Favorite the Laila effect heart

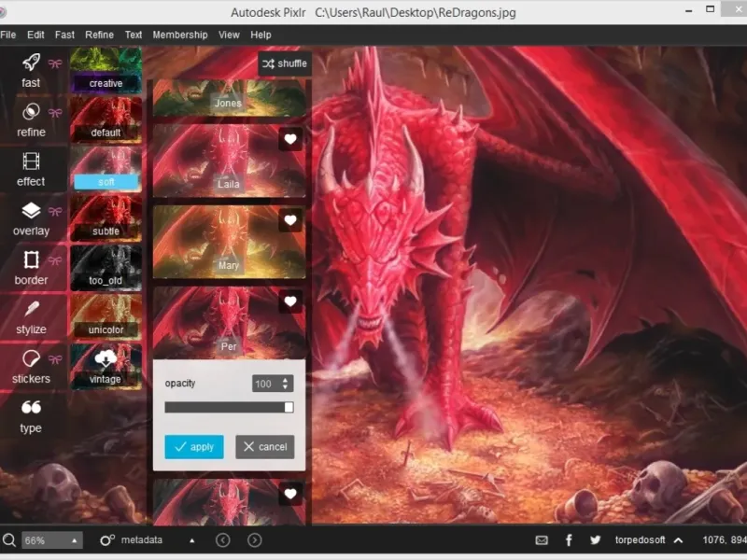coord(290,139)
